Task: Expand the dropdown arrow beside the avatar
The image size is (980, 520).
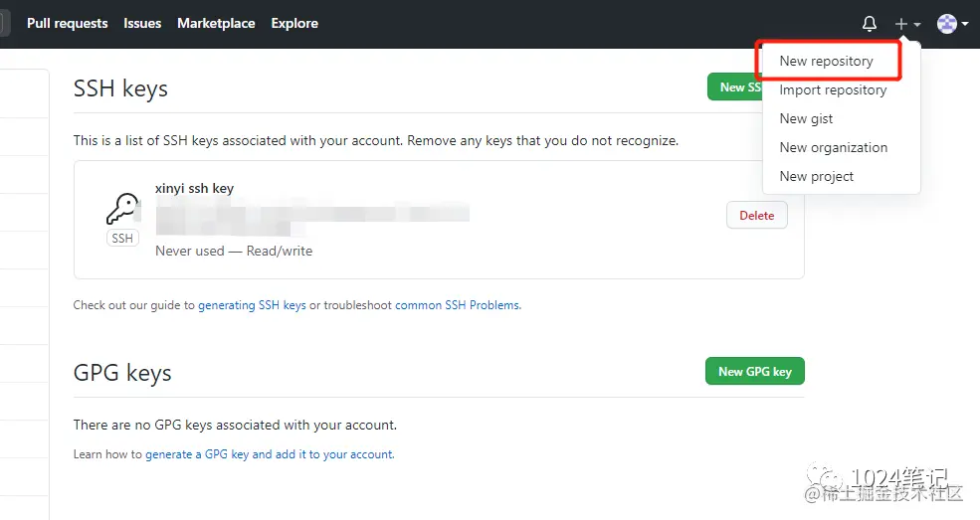Action: click(x=965, y=24)
